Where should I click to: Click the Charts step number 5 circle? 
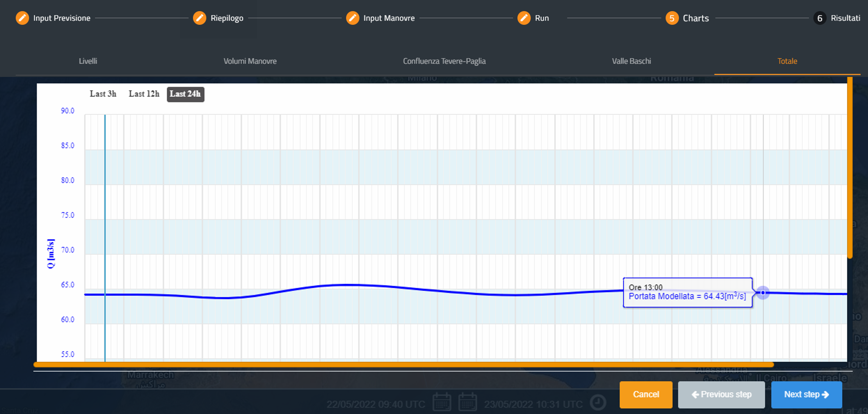pos(672,18)
